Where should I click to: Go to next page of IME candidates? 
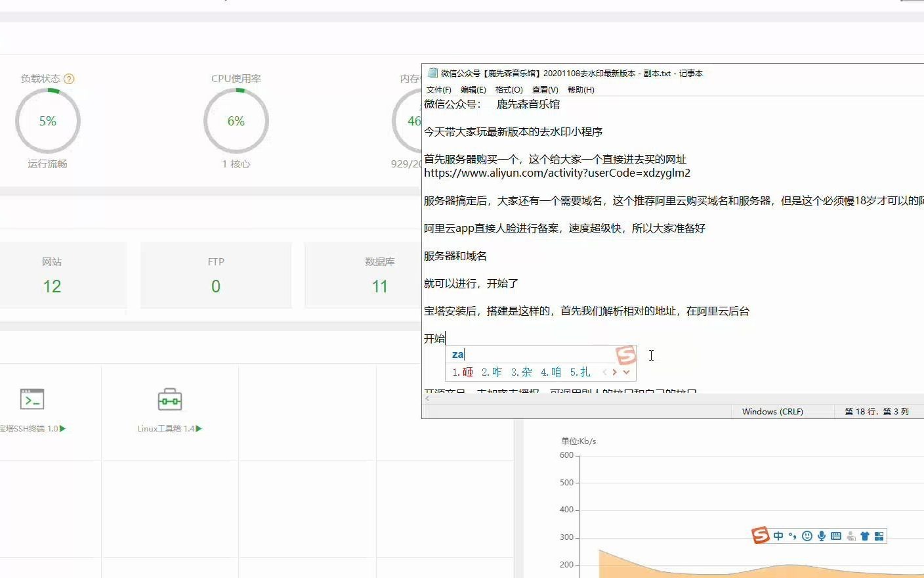click(x=614, y=372)
